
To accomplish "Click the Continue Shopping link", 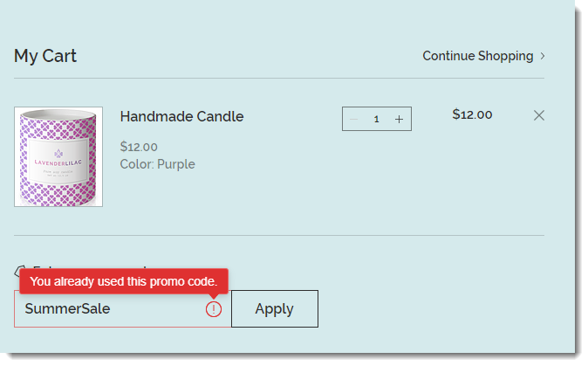I will (x=478, y=56).
